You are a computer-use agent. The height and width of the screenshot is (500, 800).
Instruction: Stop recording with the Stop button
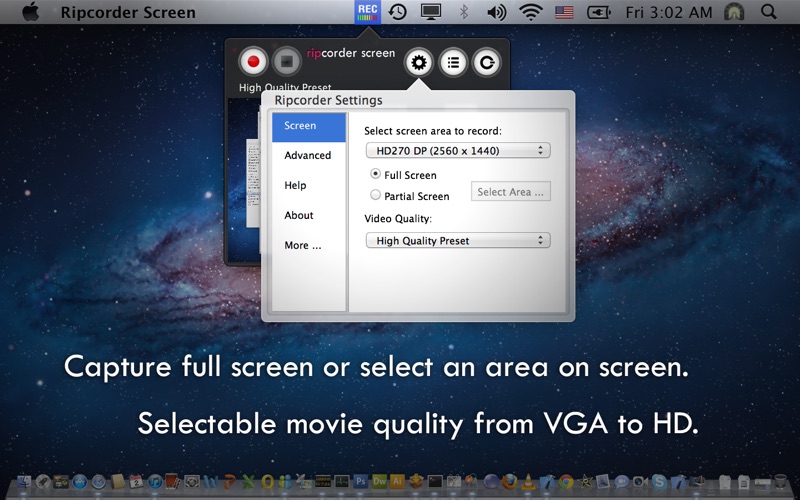pyautogui.click(x=287, y=62)
